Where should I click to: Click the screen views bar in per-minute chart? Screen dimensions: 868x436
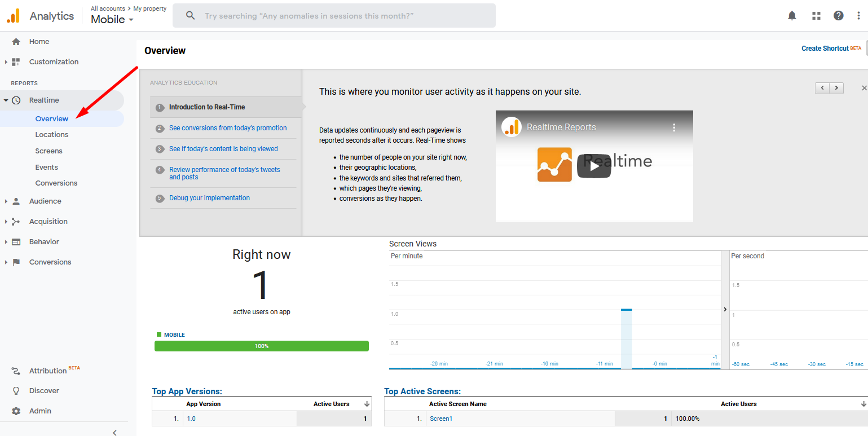pos(627,338)
